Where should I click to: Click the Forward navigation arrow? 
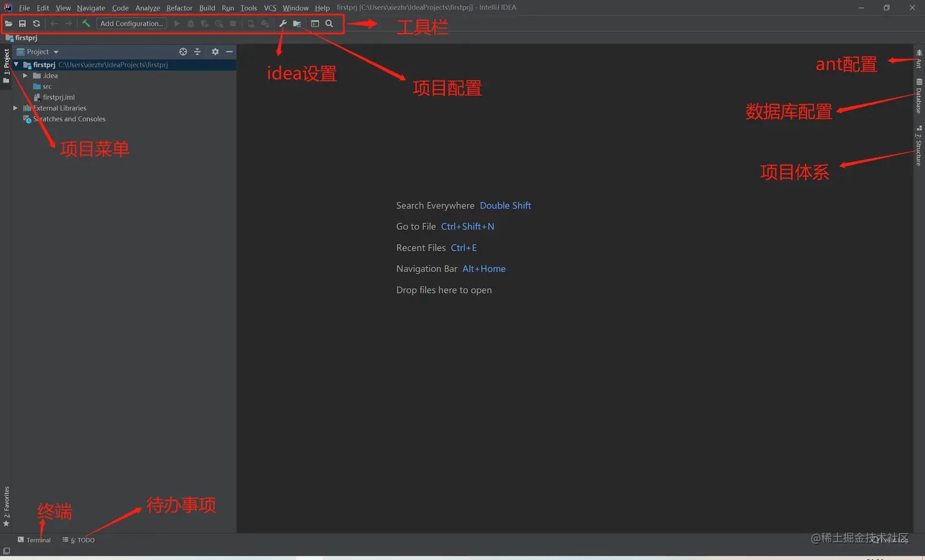pyautogui.click(x=68, y=24)
